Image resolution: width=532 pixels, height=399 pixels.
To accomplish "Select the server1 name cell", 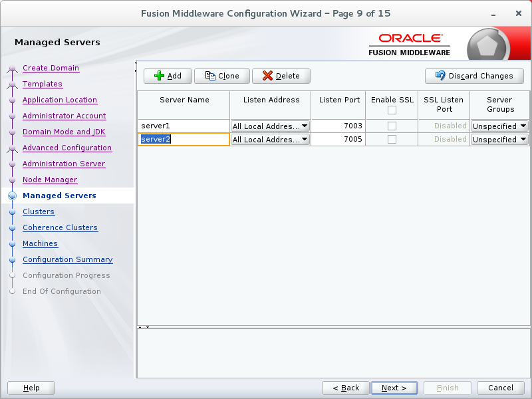I will pyautogui.click(x=184, y=126).
